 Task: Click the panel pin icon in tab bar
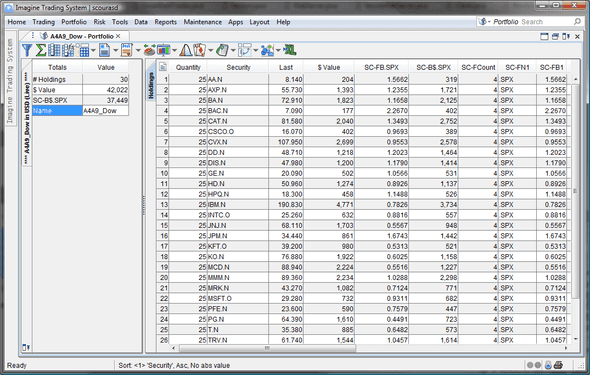[566, 36]
